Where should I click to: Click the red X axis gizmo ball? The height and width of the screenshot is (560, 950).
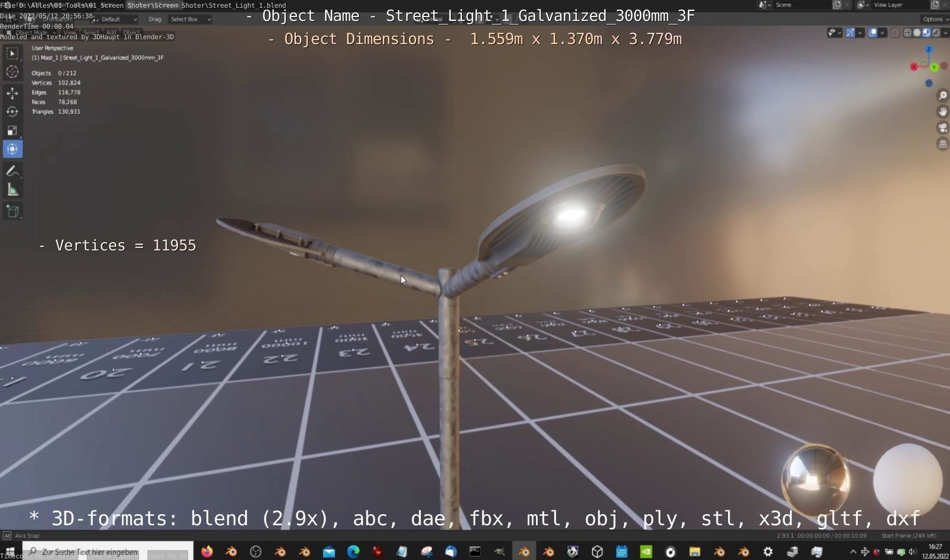[914, 67]
